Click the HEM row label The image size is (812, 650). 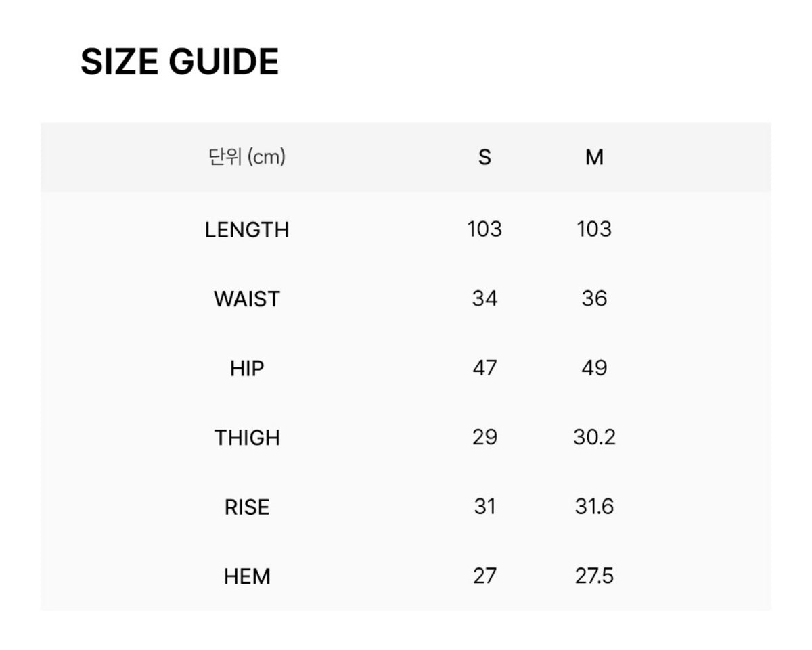coord(247,576)
